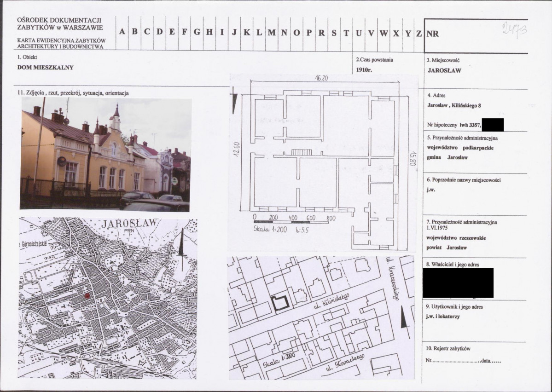Mark the letter A box in header
This screenshot has height=392, width=552.
pos(122,32)
